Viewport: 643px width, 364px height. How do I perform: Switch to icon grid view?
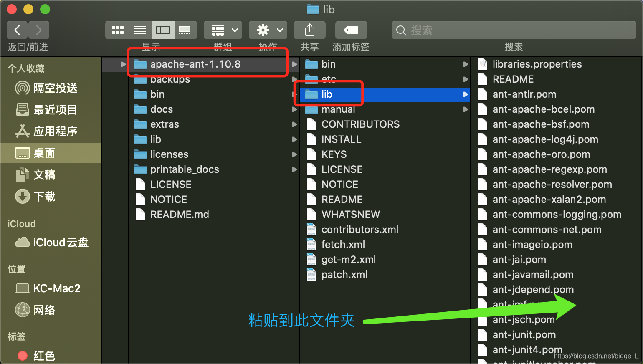click(x=117, y=30)
